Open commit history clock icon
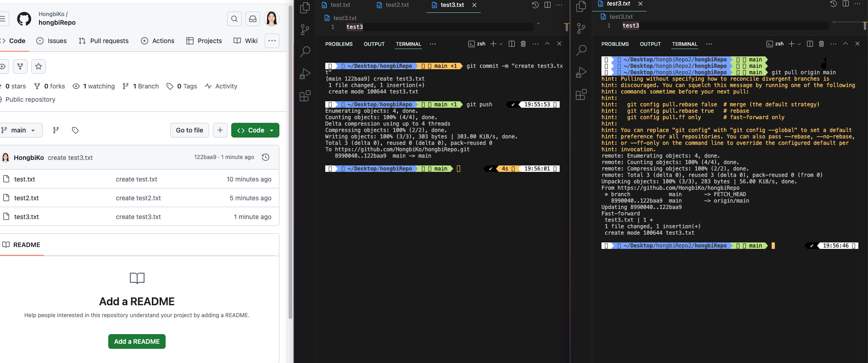The height and width of the screenshot is (363, 868). click(x=265, y=157)
